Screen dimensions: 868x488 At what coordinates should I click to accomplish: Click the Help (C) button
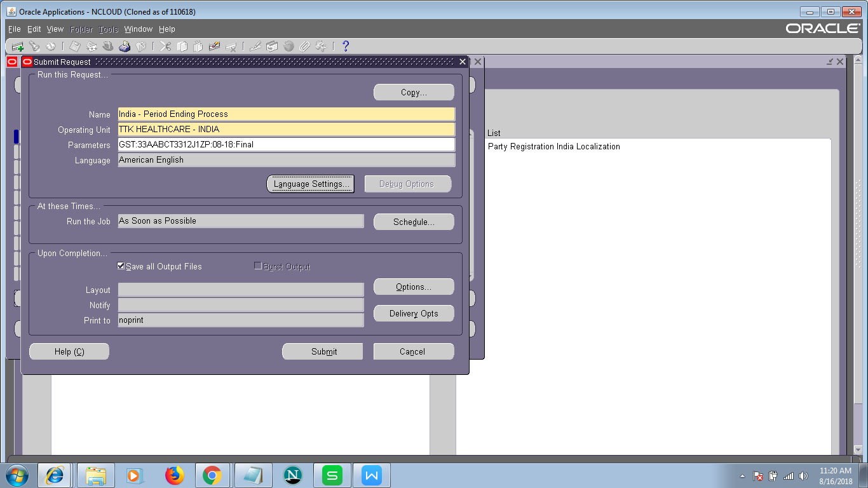69,351
